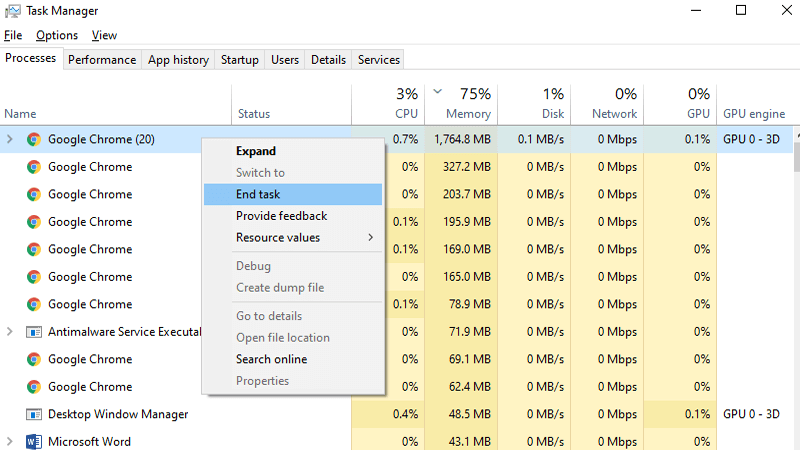Click Chrome icon in the 203.7 MB row
Viewport: 800px width, 450px height.
tap(34, 194)
